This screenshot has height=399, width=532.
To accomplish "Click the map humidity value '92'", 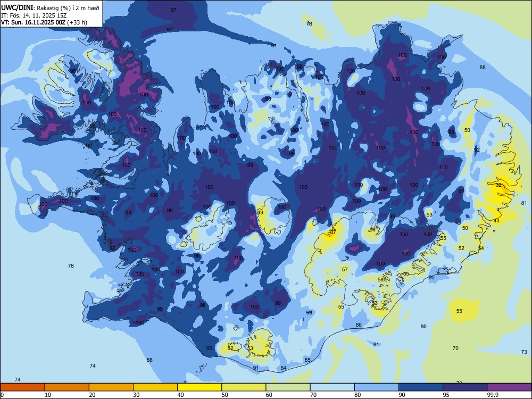I will click(477, 149).
